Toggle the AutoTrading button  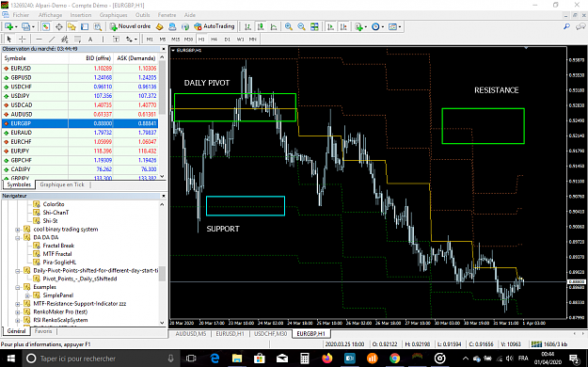coord(215,26)
